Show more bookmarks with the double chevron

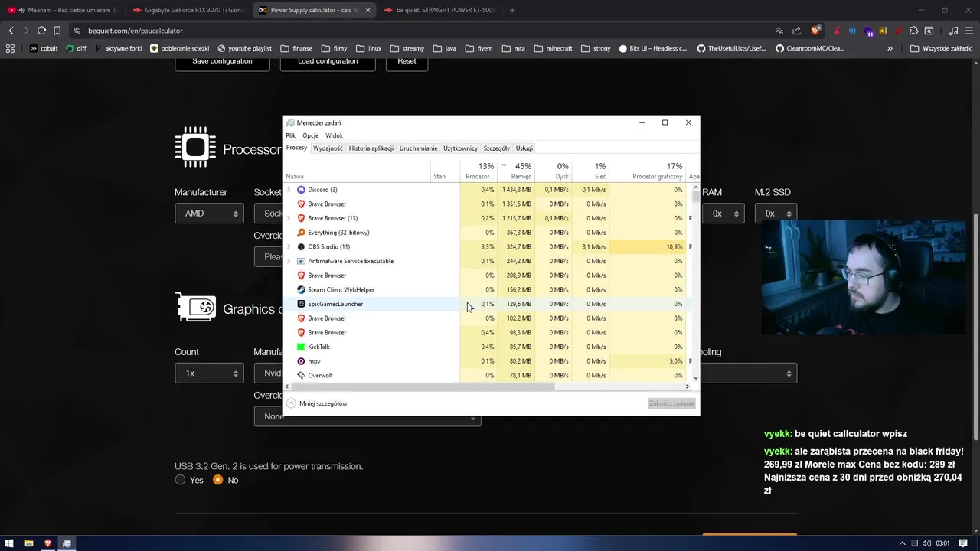pyautogui.click(x=890, y=48)
